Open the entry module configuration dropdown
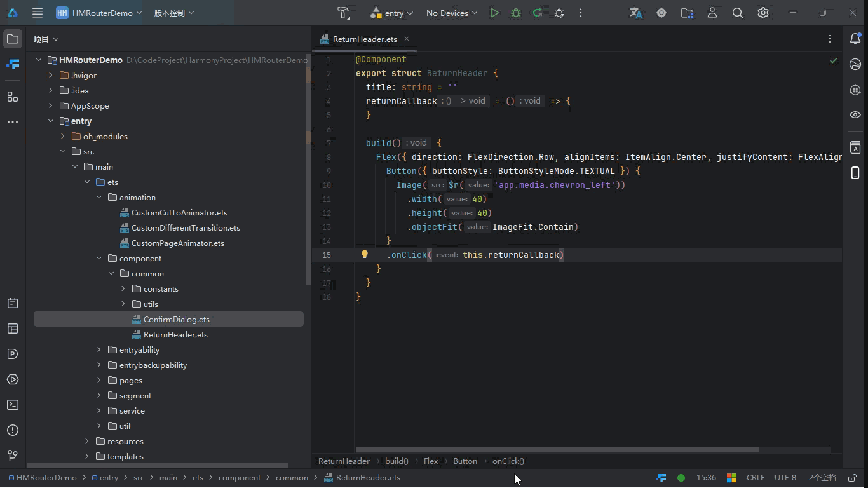Viewport: 868px width, 488px height. (392, 13)
